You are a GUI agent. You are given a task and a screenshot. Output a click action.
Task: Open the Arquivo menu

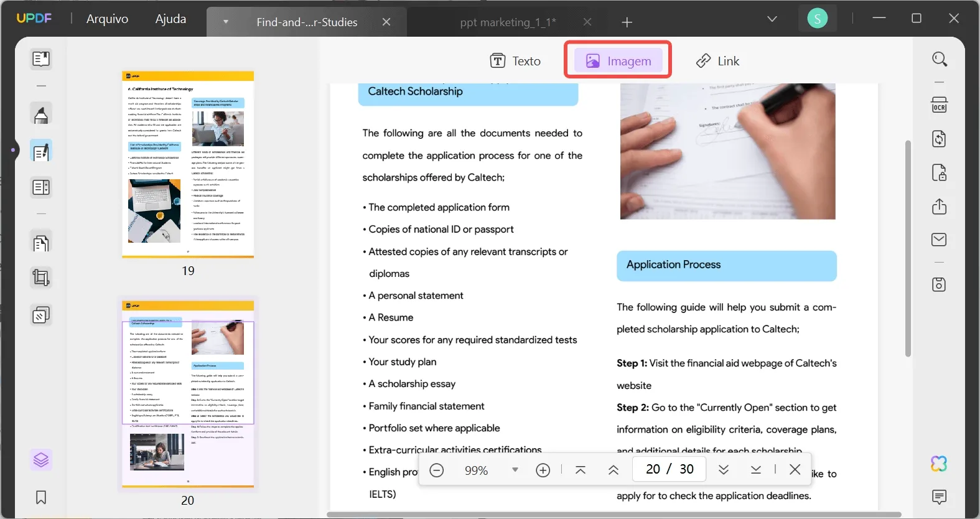[x=107, y=19]
